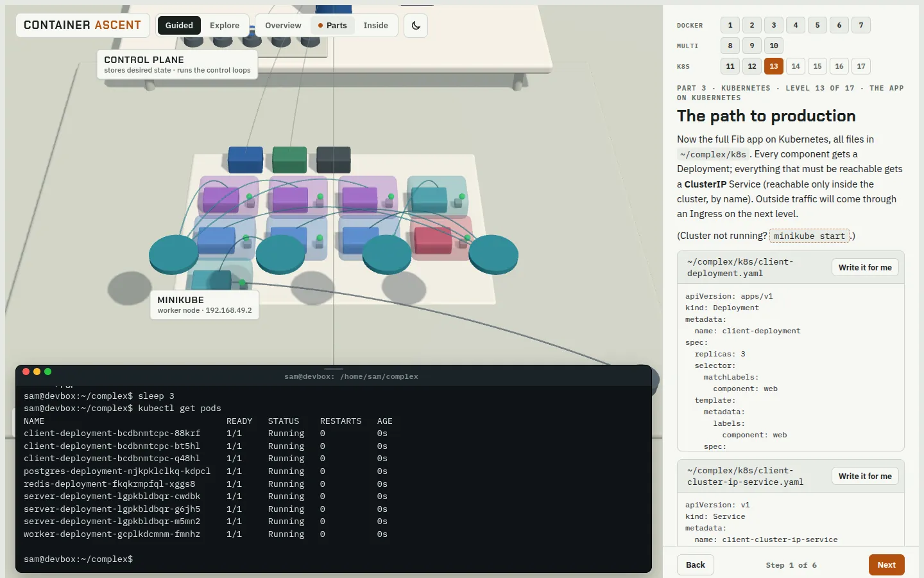Select the Parts view tab

(x=332, y=26)
